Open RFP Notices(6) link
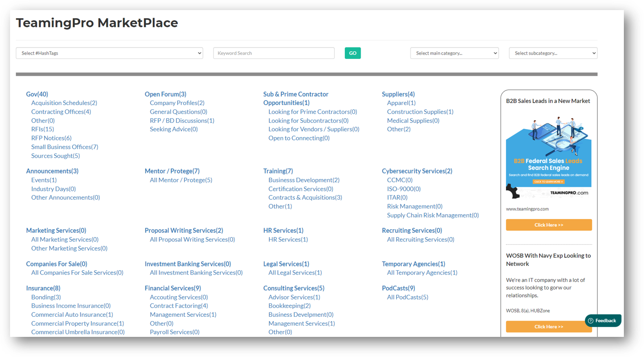 (x=51, y=138)
